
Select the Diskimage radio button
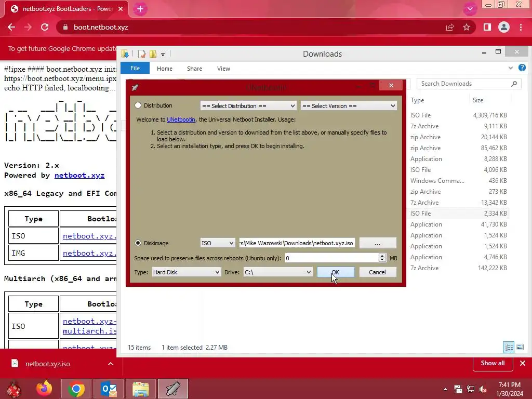[138, 243]
